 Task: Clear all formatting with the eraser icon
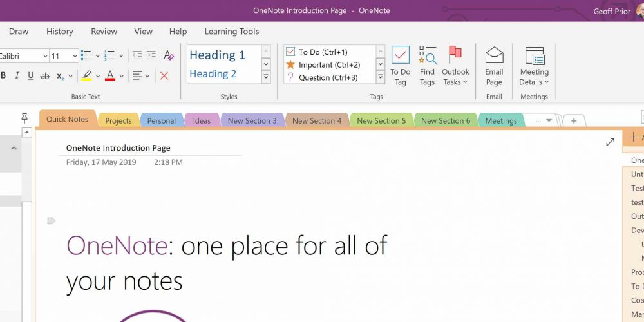(x=169, y=55)
